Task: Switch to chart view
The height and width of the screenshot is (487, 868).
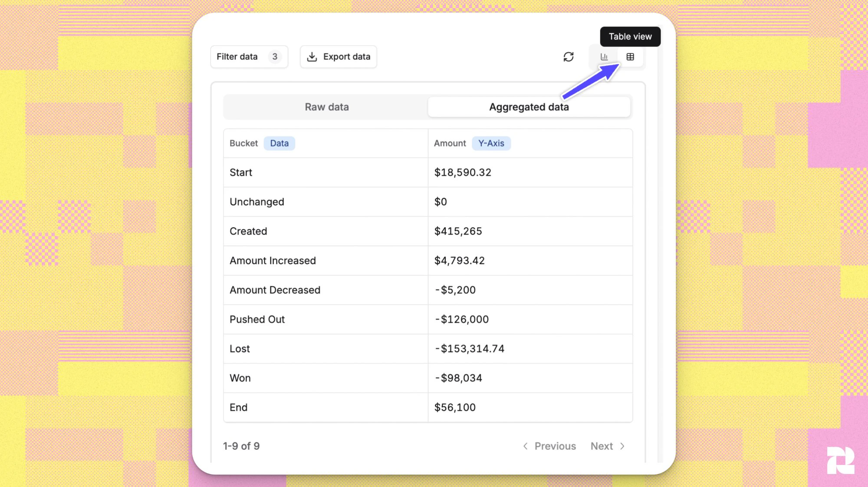Action: [x=604, y=56]
